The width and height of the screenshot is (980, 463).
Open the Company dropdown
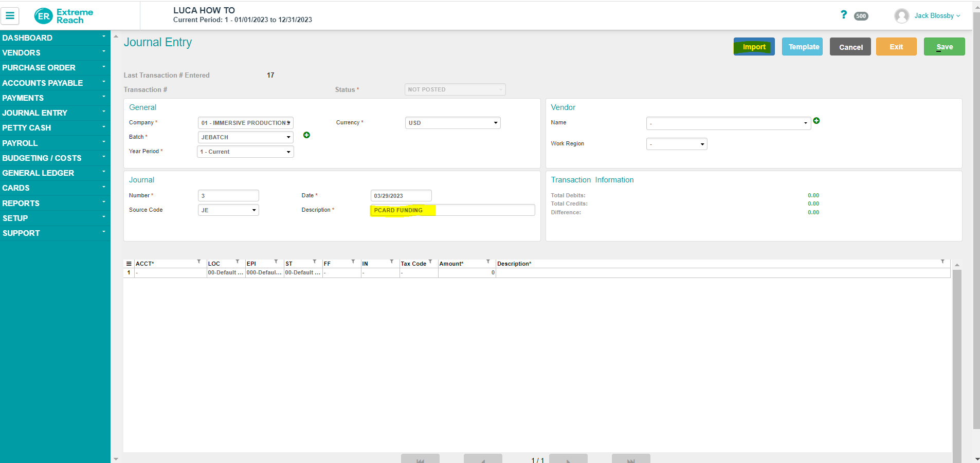pos(245,123)
